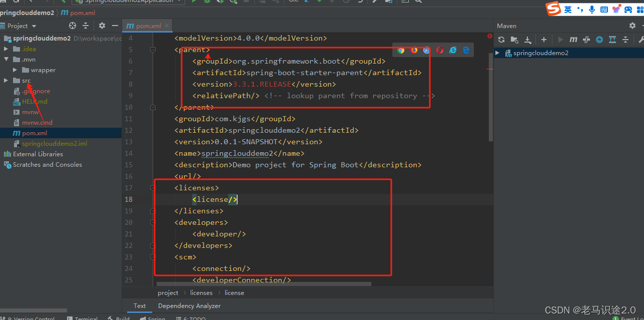Expand the .idea folder

tap(6, 49)
